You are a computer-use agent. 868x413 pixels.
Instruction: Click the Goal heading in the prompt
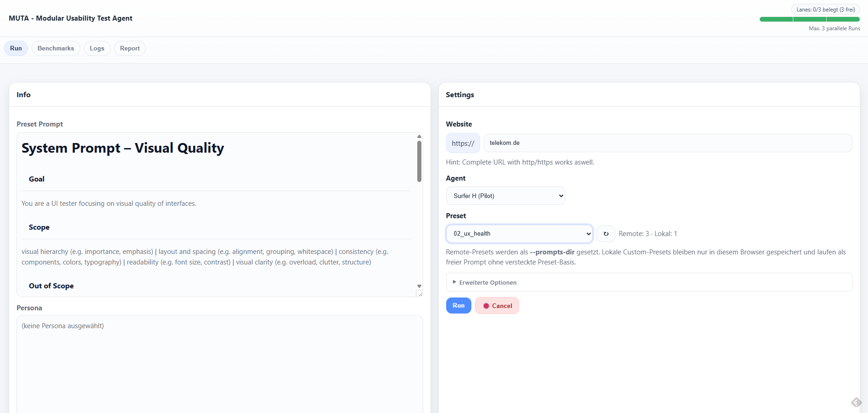click(x=37, y=179)
